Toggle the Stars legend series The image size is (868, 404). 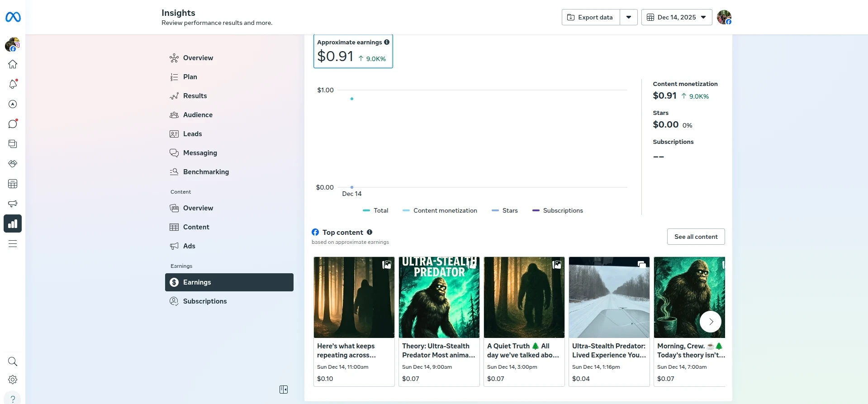tap(505, 210)
